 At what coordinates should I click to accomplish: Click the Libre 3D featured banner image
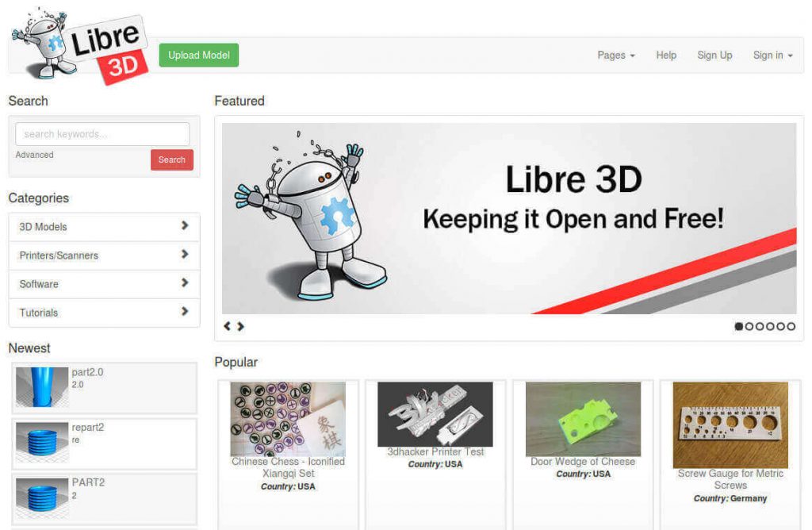(509, 218)
